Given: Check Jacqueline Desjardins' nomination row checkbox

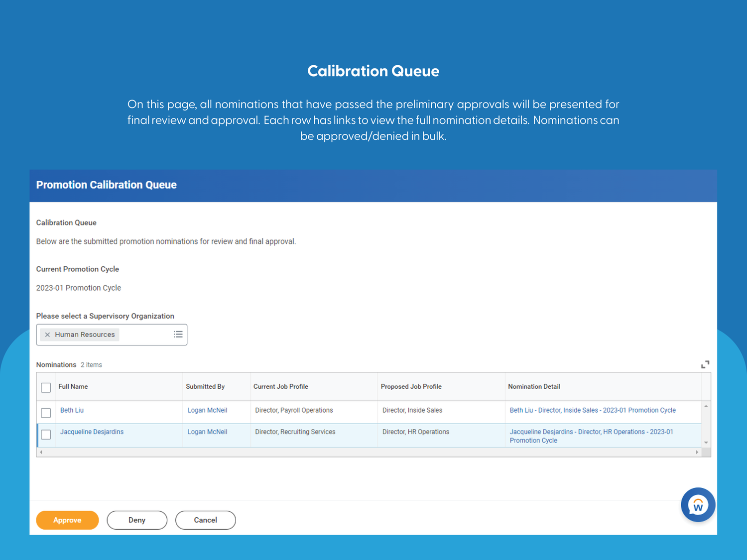Looking at the screenshot, I should point(46,434).
